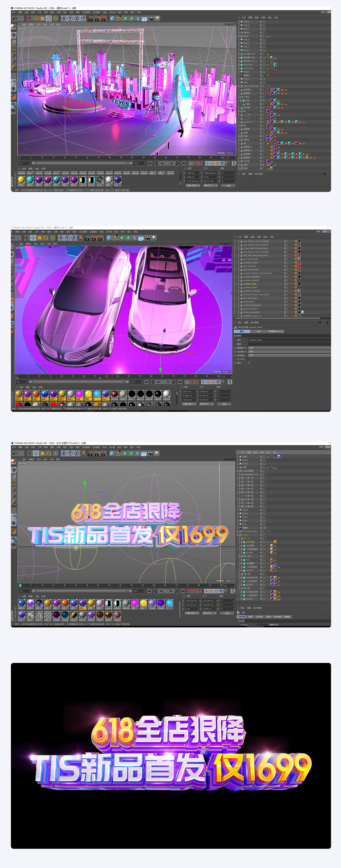Open the 摄像机 viewport menu in the top window
The height and width of the screenshot is (868, 341).
[x=31, y=25]
